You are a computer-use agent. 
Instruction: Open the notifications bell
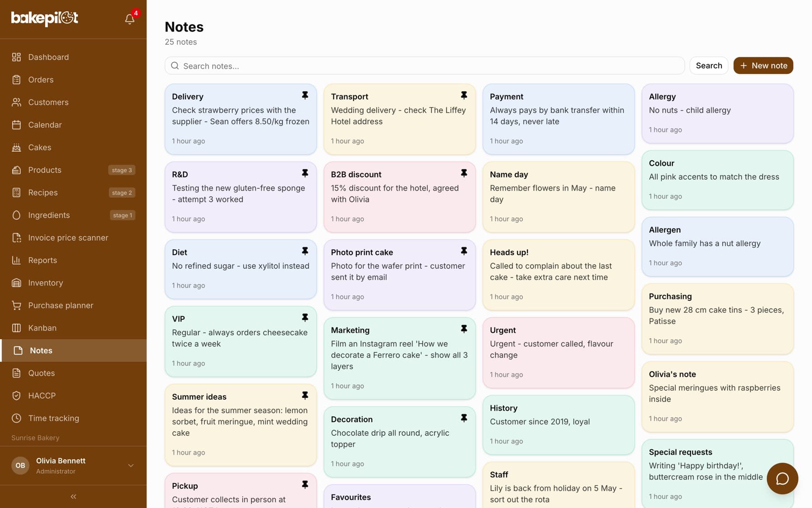(129, 19)
